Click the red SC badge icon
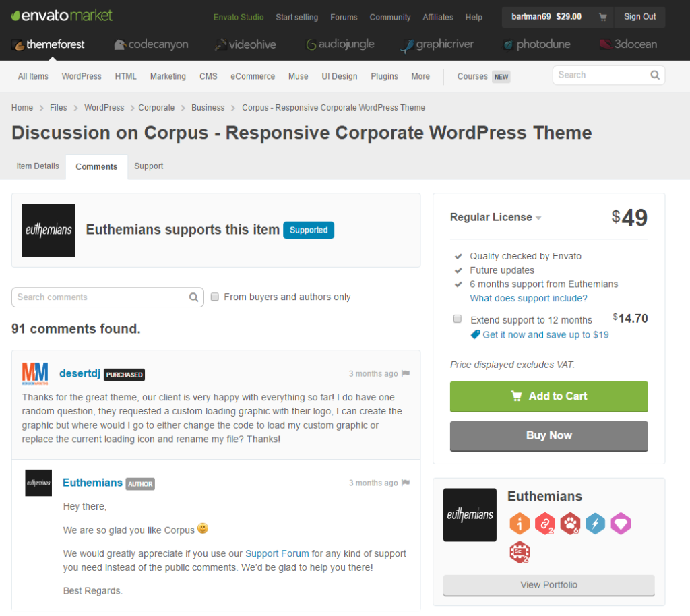This screenshot has height=616, width=690. 520,552
